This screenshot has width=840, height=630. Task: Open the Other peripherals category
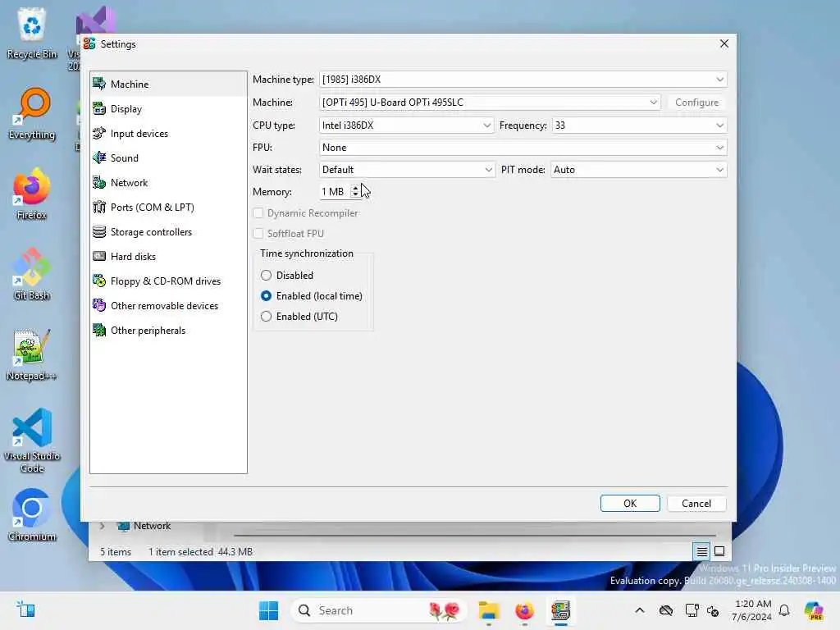168,331
